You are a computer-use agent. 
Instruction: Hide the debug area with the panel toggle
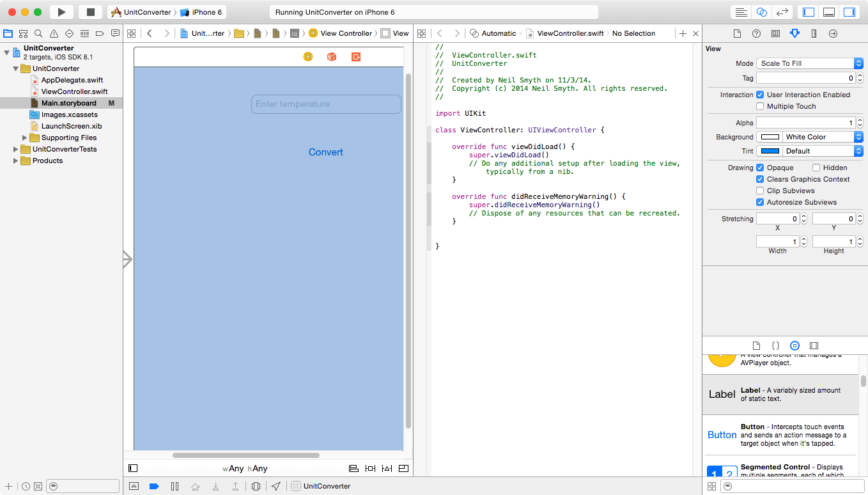click(828, 12)
